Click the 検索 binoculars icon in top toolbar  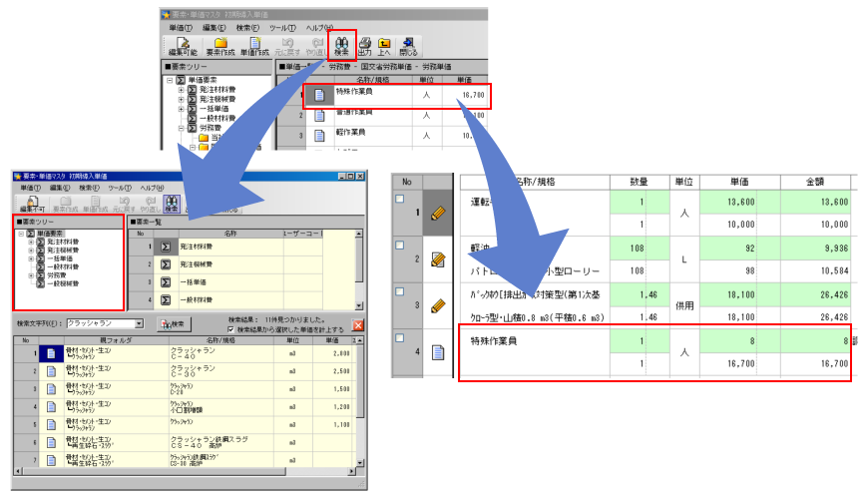click(341, 46)
